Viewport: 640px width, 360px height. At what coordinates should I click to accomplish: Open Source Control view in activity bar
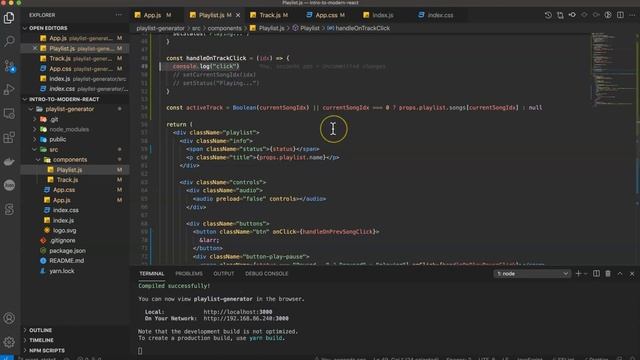click(x=9, y=66)
